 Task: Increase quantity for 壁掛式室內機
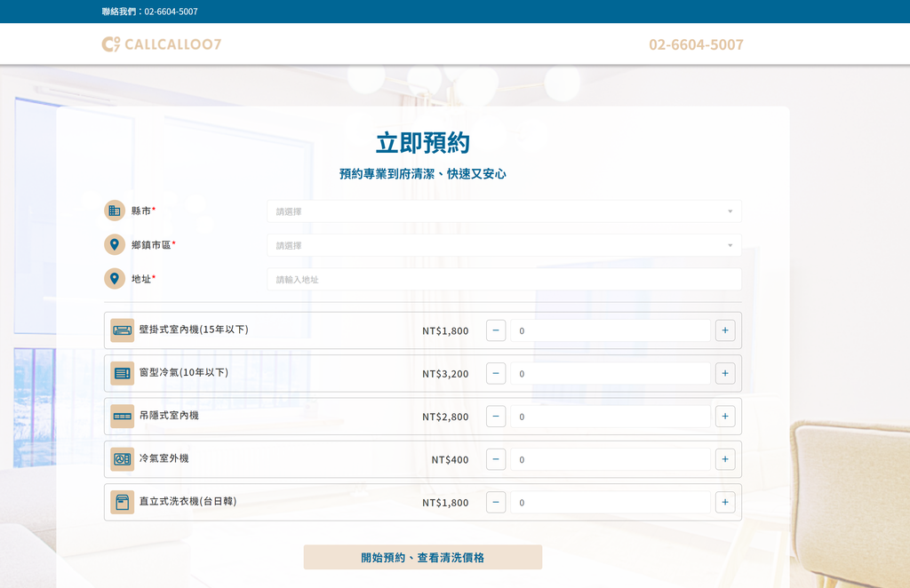coord(725,330)
